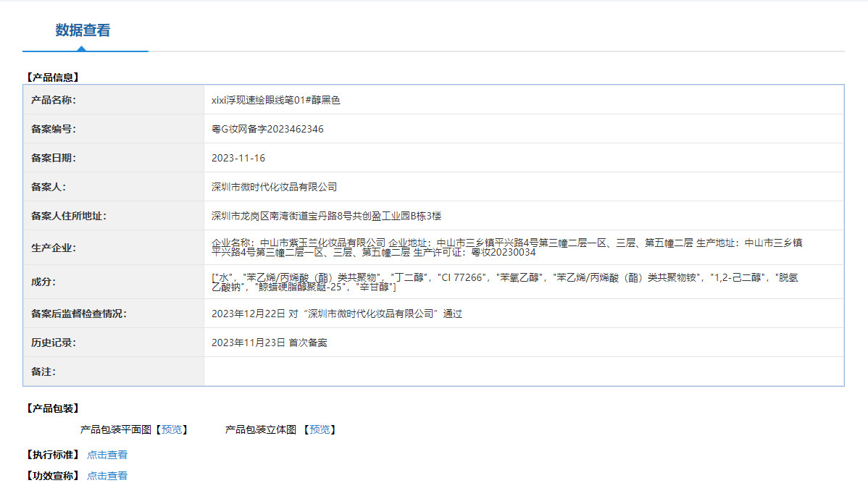Click the 备案后监督检查情况 label
Image resolution: width=868 pixels, height=504 pixels.
[78, 314]
